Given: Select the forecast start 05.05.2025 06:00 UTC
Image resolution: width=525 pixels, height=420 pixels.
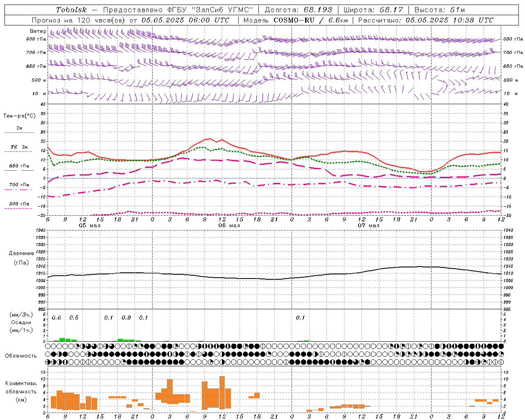Looking at the screenshot, I should pos(185,20).
